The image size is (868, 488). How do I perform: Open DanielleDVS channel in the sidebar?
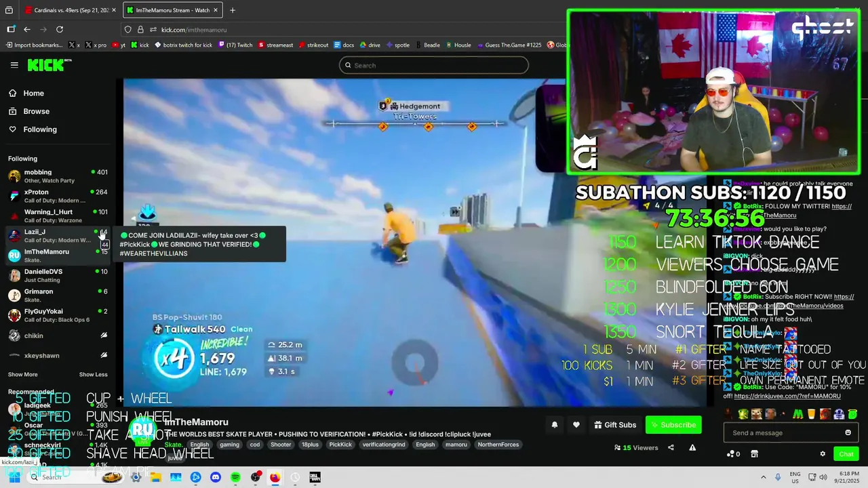[58, 275]
